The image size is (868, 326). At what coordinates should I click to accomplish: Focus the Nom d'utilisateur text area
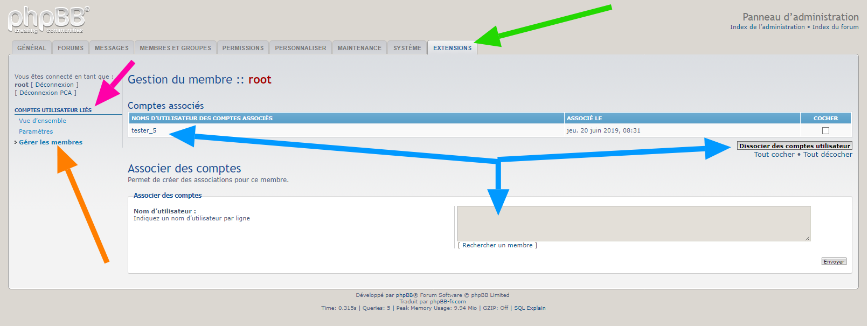634,223
